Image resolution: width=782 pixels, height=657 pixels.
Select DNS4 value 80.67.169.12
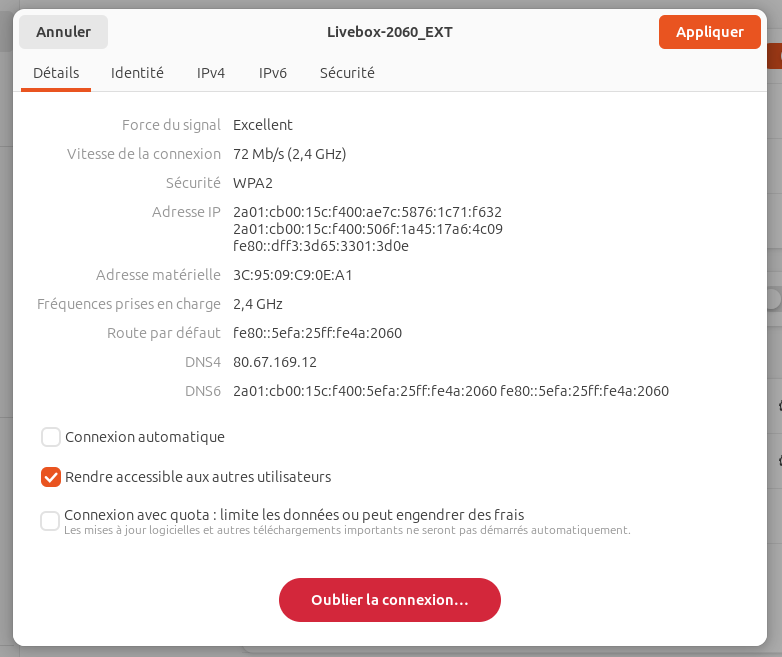275,362
